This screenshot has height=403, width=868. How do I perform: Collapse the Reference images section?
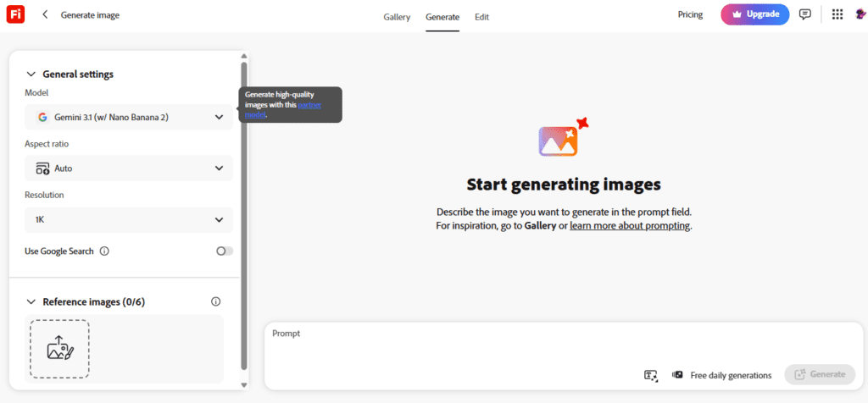pyautogui.click(x=31, y=302)
